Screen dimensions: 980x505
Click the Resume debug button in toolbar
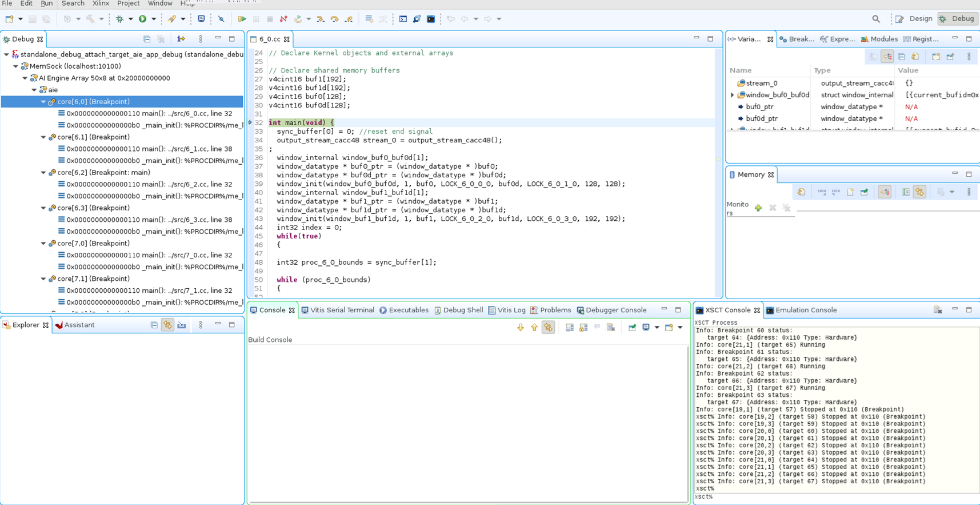click(242, 19)
